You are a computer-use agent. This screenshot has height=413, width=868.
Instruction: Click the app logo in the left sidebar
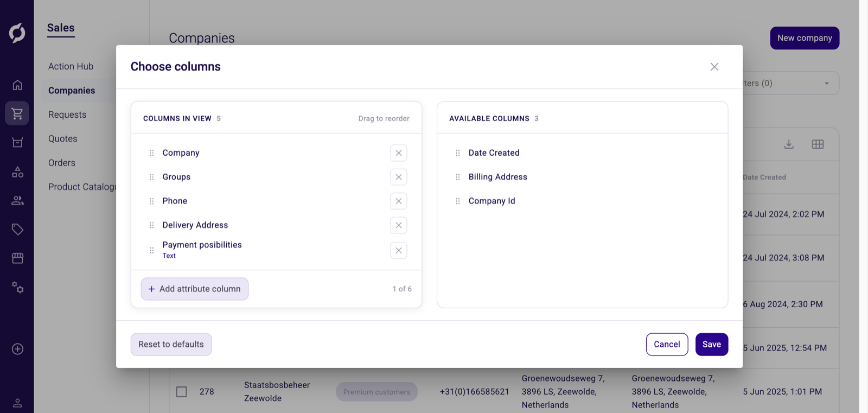[x=17, y=33]
